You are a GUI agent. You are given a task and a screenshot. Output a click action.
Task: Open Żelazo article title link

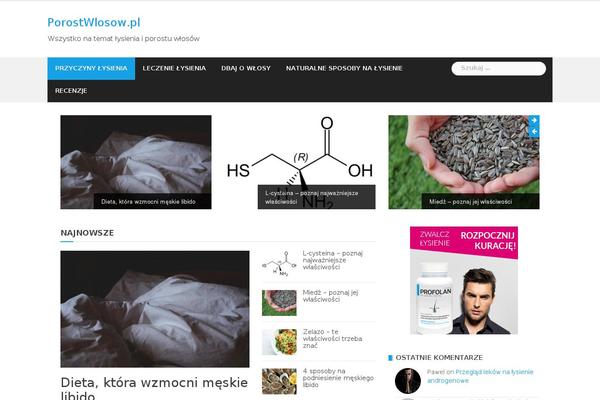click(332, 338)
